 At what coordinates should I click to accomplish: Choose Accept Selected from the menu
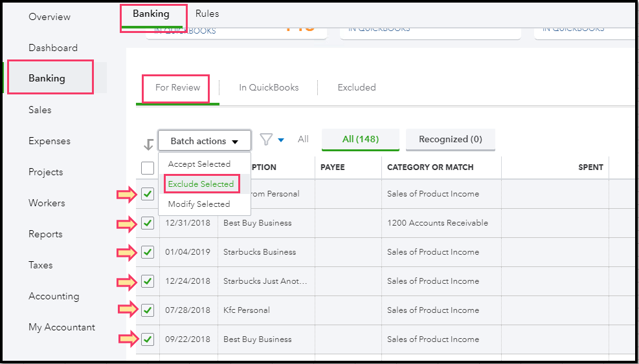coord(199,164)
